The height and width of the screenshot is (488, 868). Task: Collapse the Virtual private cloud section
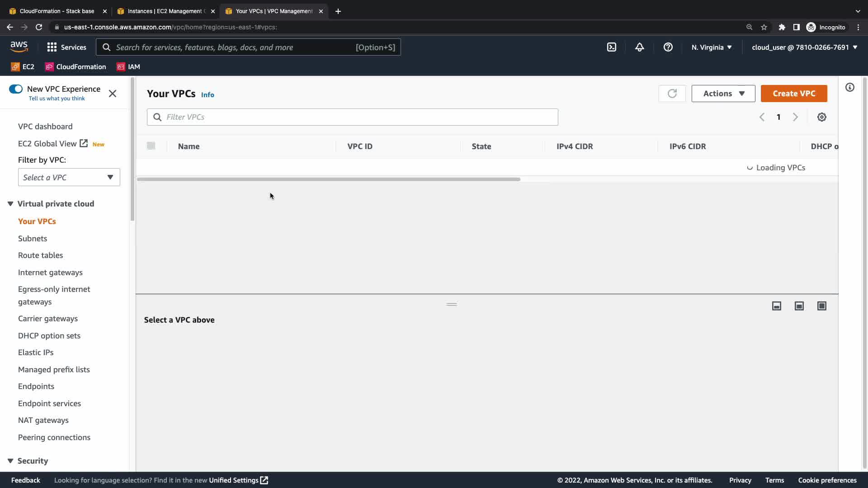tap(10, 204)
